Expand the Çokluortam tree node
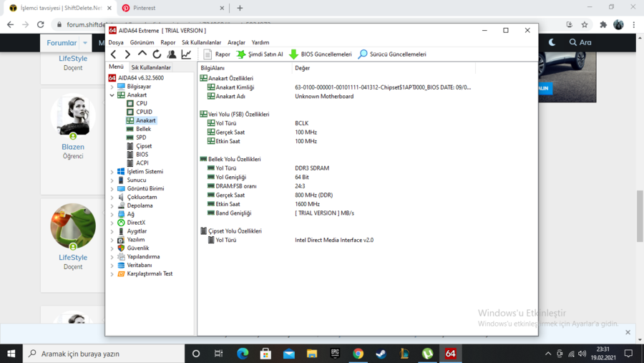Viewport: 644px width, 363px height. click(x=112, y=198)
